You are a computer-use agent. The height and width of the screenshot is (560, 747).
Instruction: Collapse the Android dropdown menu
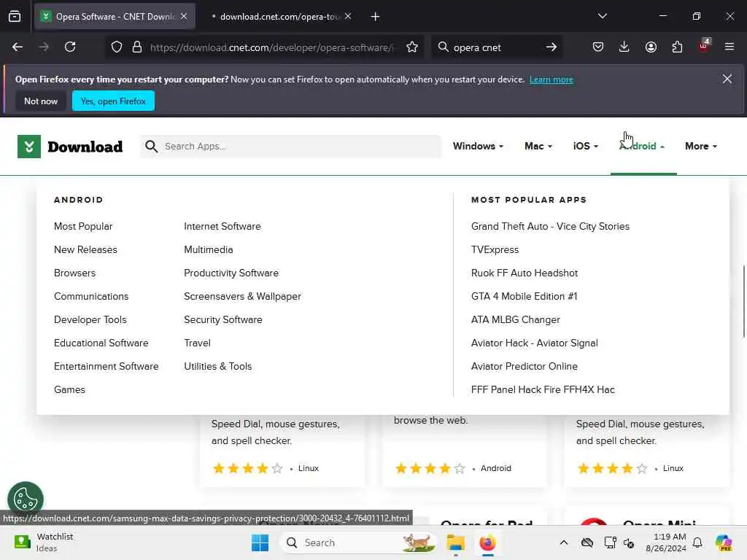pyautogui.click(x=642, y=146)
